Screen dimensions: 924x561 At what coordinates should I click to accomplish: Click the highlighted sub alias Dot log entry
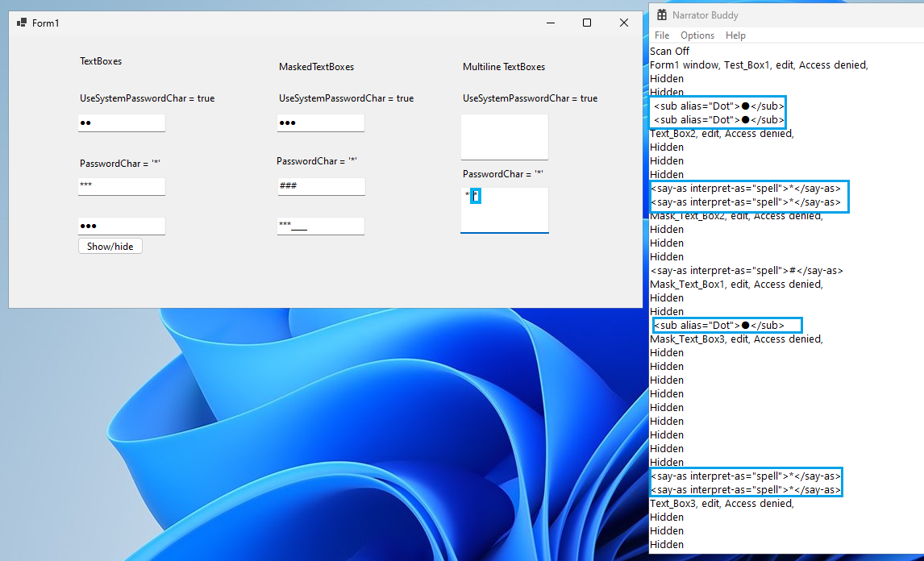[x=717, y=105]
